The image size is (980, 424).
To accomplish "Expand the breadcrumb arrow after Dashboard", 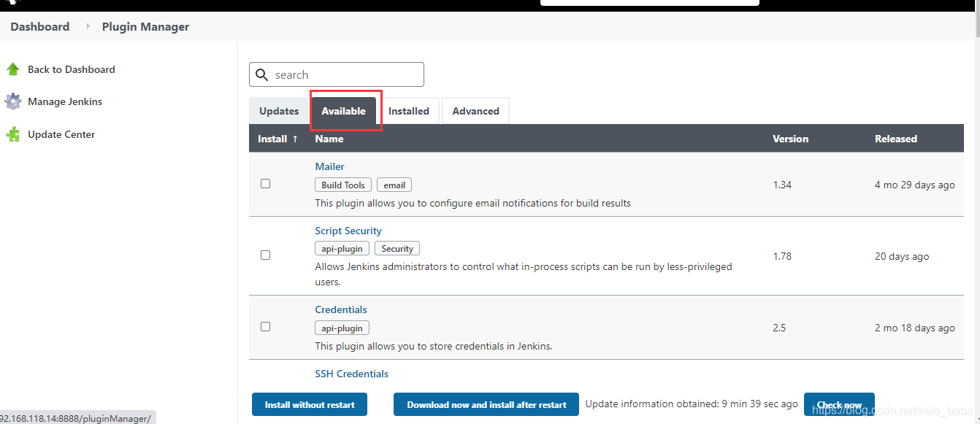I will 88,26.
